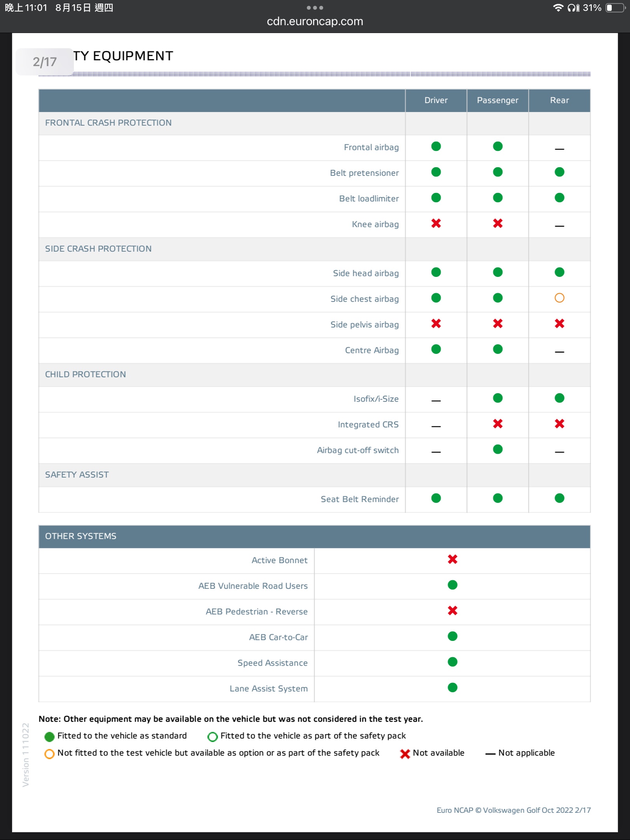This screenshot has height=840, width=630.
Task: Click the Euro NCAP Volkswagen Golf footer text
Action: [513, 810]
